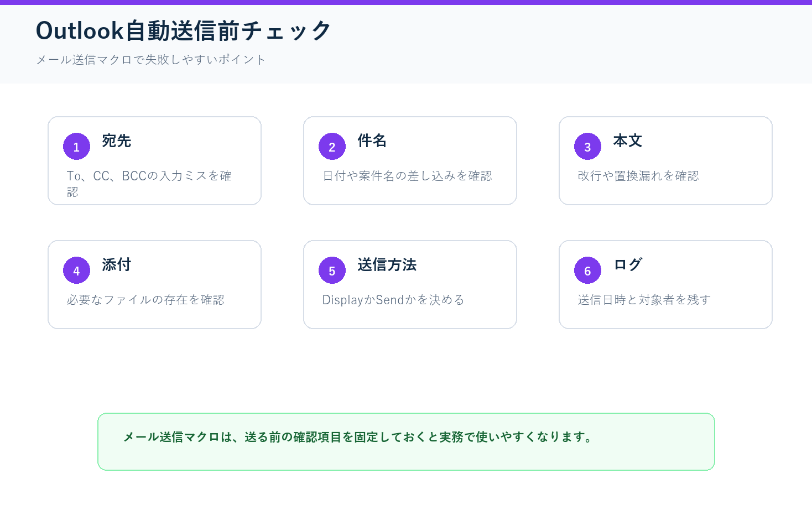Click the purple number 5 badge beside 送信方法

point(332,271)
